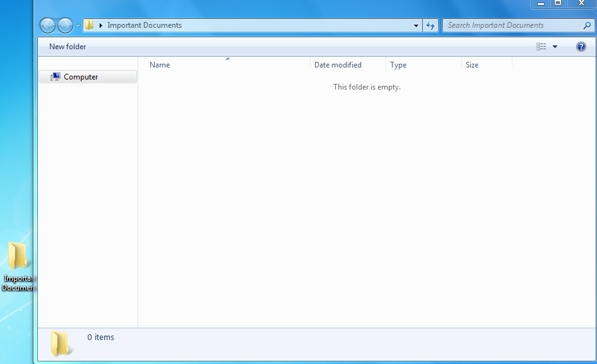
Task: Click the Forward navigation arrow
Action: [65, 25]
